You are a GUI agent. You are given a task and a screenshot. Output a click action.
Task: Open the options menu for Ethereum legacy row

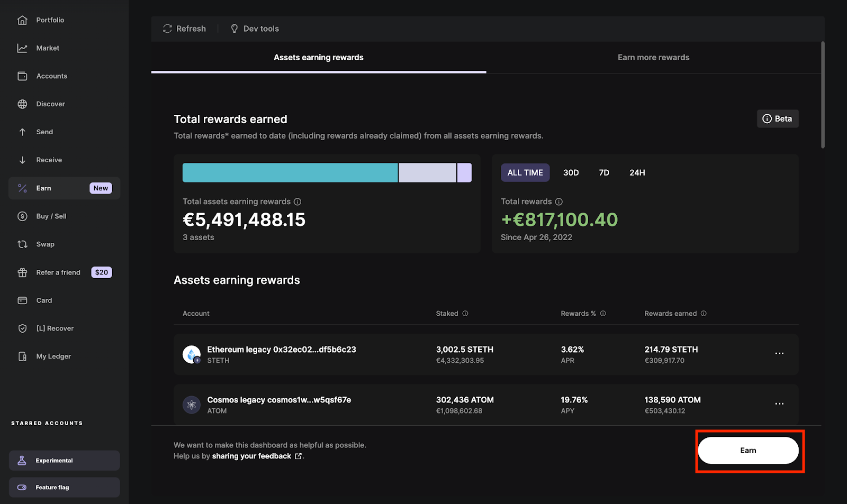pyautogui.click(x=779, y=353)
